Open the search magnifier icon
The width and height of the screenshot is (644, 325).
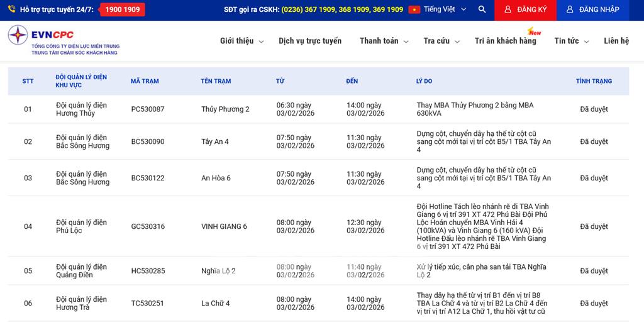pos(482,9)
